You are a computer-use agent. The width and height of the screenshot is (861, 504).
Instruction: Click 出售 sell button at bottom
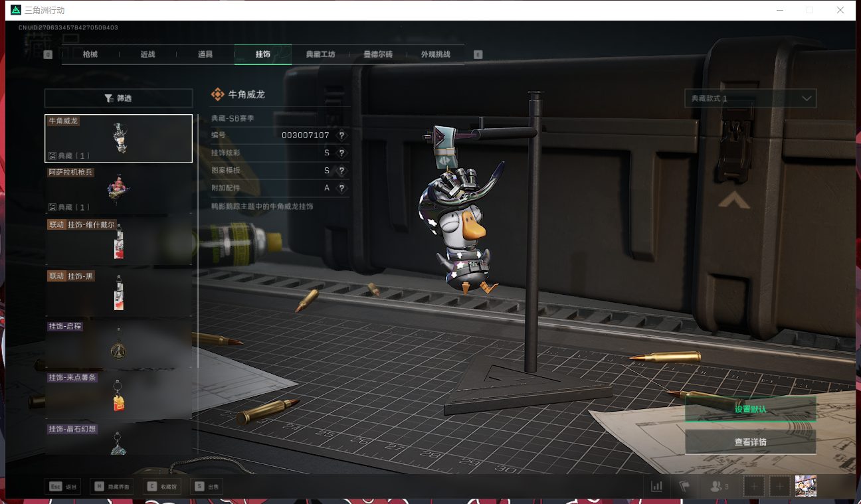(207, 487)
